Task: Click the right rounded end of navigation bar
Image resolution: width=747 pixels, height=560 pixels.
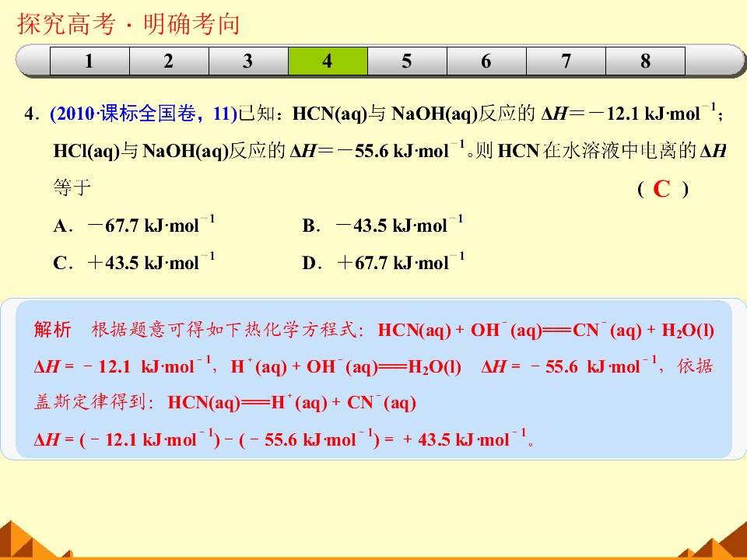Action: pos(714,61)
